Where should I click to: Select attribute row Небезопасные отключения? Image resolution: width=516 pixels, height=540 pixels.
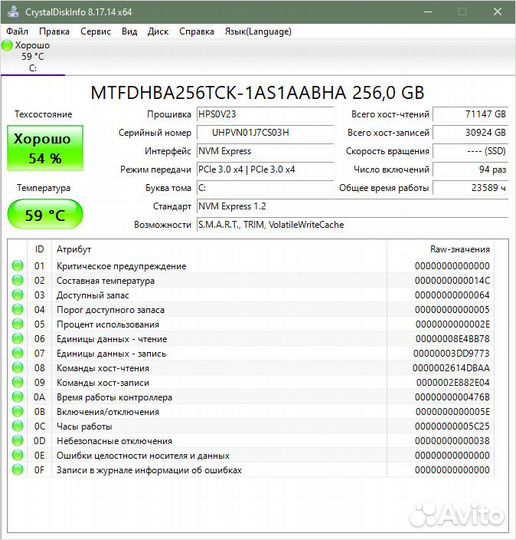(x=251, y=440)
